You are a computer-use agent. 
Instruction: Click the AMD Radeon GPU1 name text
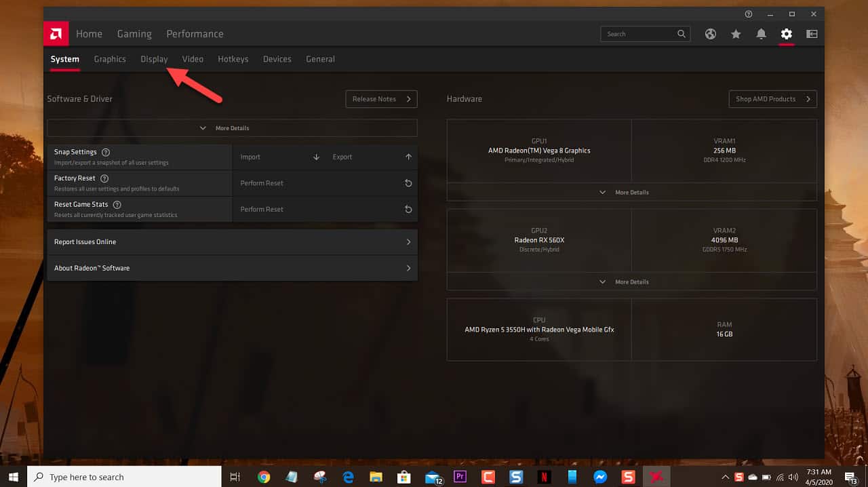(x=539, y=151)
